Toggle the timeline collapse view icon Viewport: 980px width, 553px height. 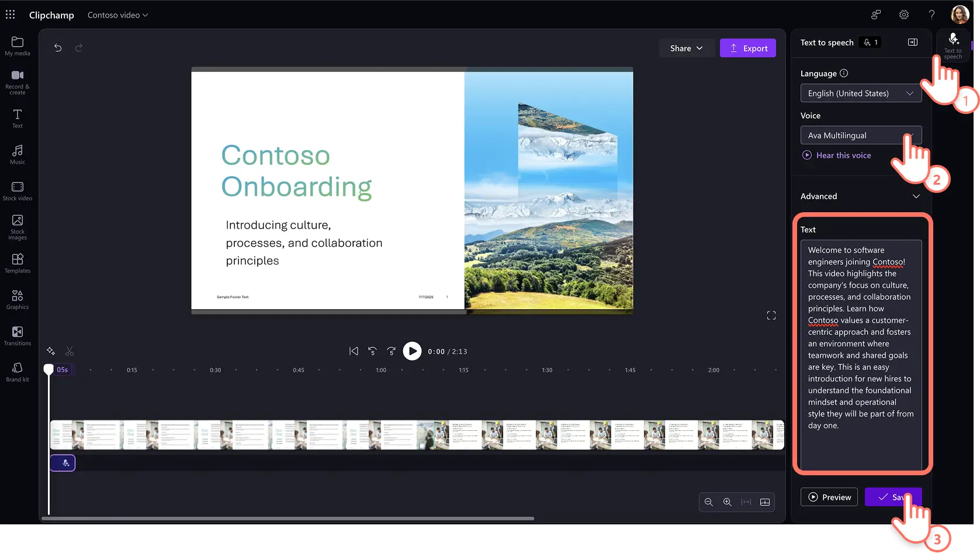[765, 502]
